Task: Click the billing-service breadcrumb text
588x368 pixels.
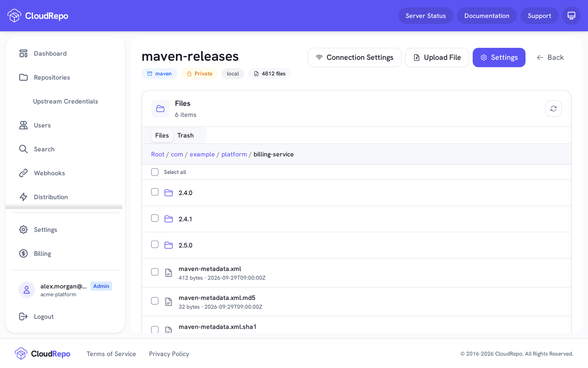Action: pos(274,154)
